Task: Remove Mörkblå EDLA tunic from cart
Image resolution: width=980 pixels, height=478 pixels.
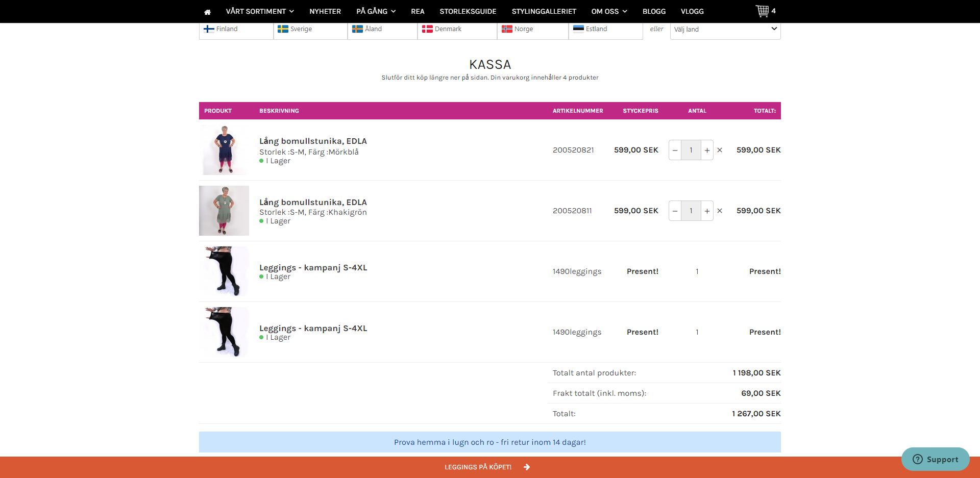Action: (720, 150)
